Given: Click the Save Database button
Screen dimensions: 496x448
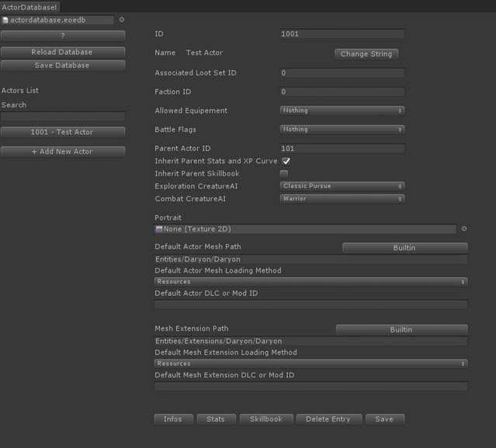Looking at the screenshot, I should [x=62, y=66].
